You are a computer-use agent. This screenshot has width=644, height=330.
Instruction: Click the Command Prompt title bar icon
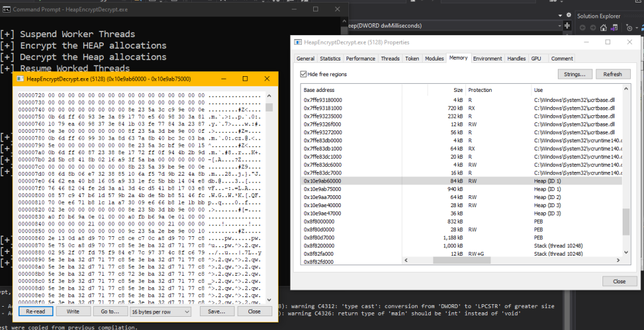pos(6,10)
